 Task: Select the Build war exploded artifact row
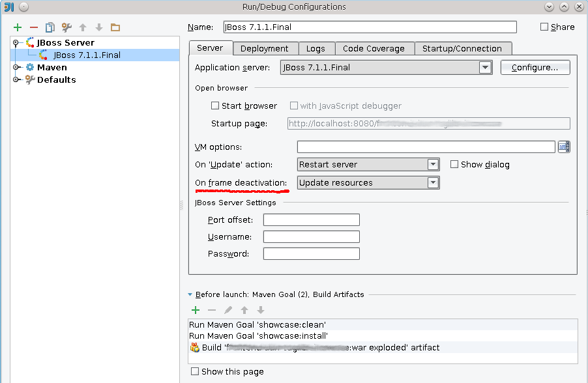pyautogui.click(x=383, y=347)
